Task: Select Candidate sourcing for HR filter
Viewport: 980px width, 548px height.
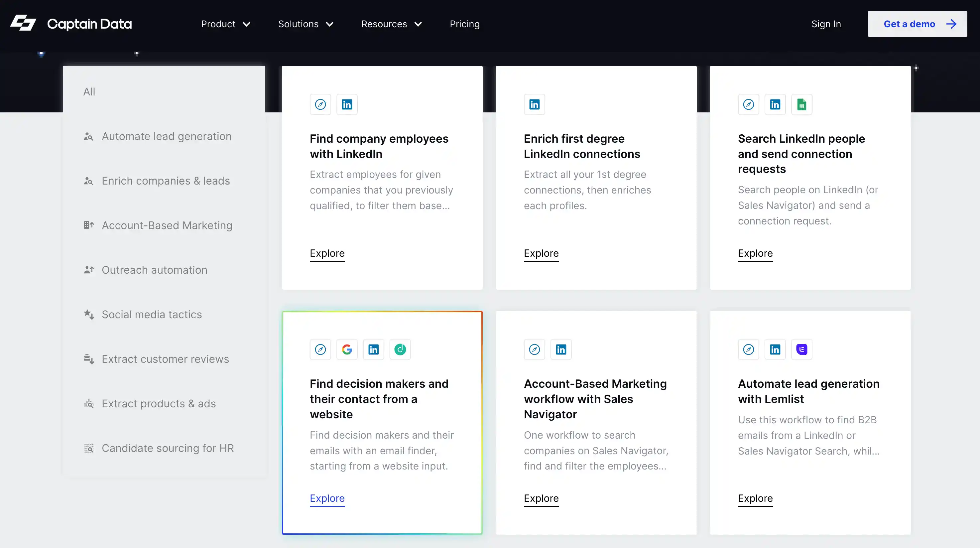Action: 168,448
